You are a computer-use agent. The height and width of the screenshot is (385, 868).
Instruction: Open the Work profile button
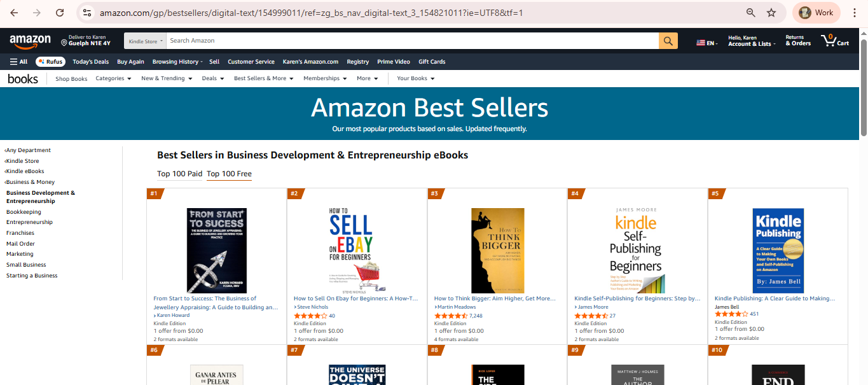(816, 13)
